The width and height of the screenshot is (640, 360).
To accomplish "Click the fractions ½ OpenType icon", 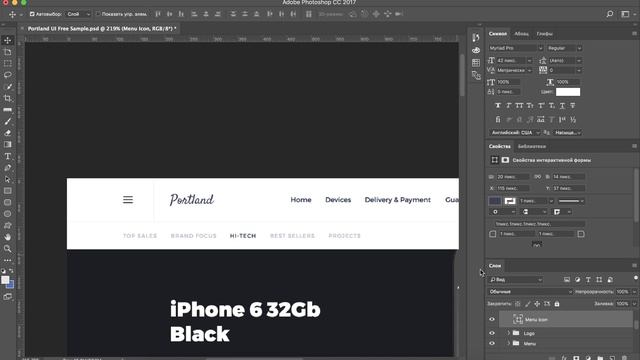I will [573, 120].
